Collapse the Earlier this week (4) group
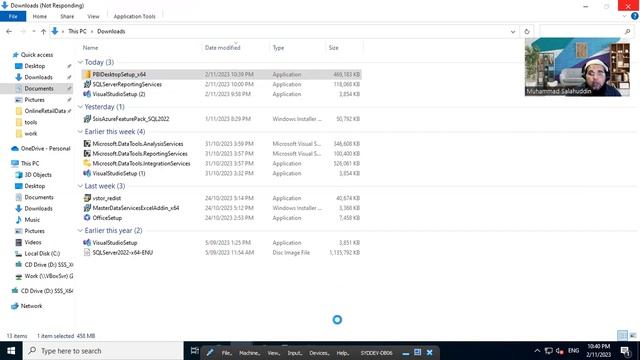This screenshot has width=640, height=360. click(80, 131)
